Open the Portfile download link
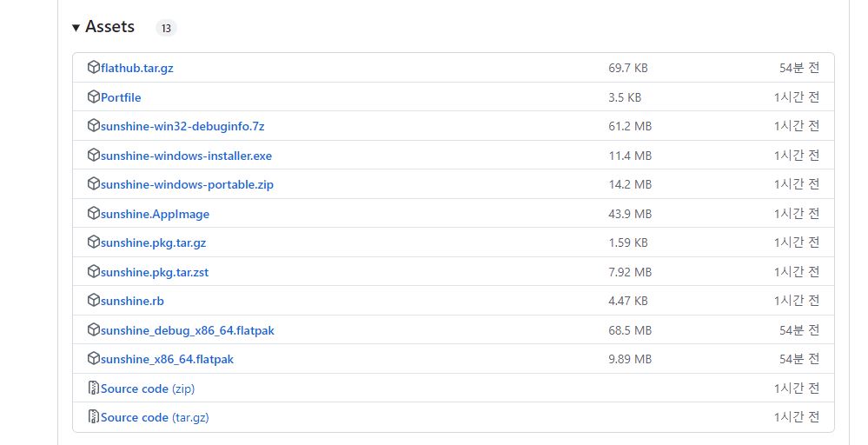This screenshot has height=445, width=868. [121, 97]
